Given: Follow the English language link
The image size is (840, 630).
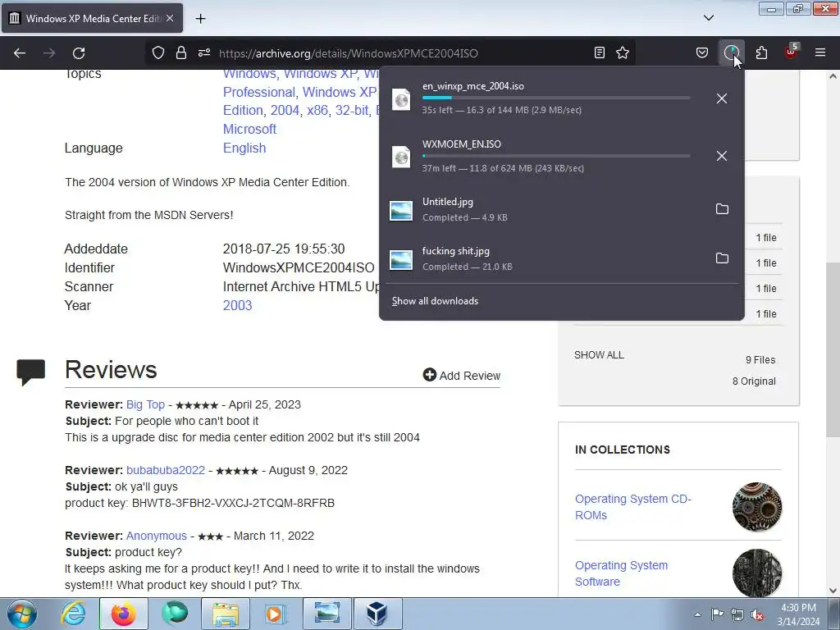Looking at the screenshot, I should (244, 148).
